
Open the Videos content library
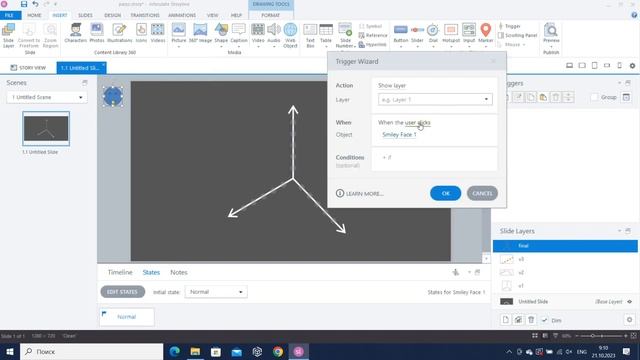[x=158, y=33]
